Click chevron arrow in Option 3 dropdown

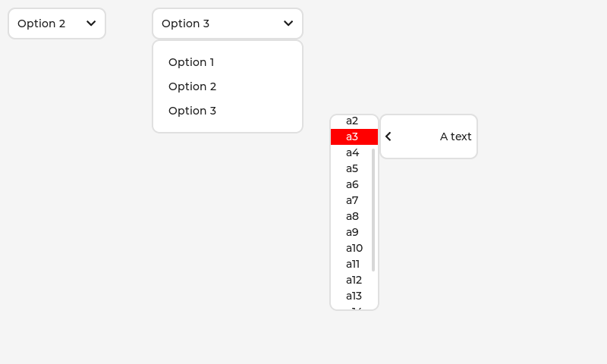tap(288, 24)
